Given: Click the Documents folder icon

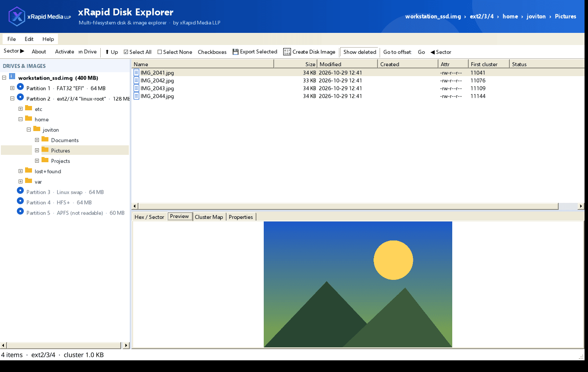Looking at the screenshot, I should [45, 139].
